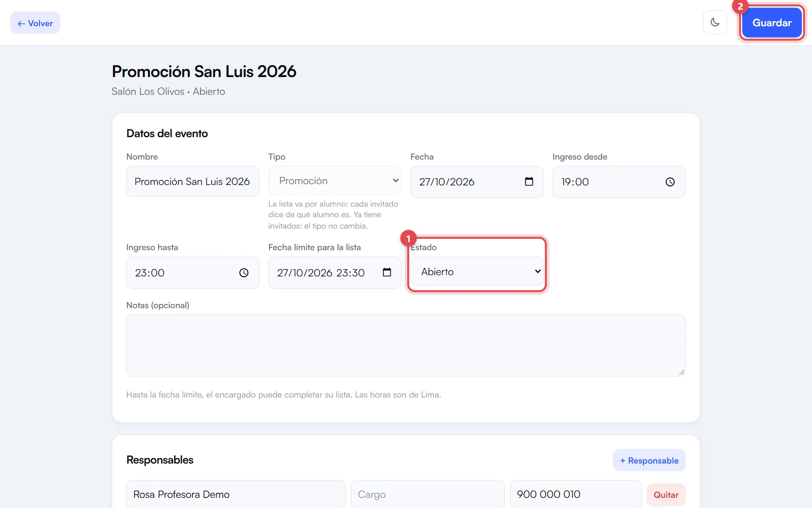Edit the phone number 900 000 010
Screen dimensions: 812x508
[576, 494]
